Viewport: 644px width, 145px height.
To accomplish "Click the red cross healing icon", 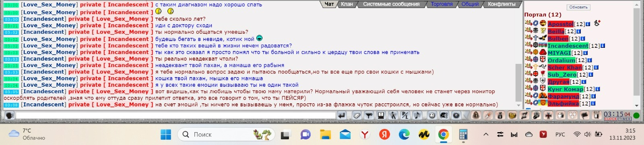I will 548,116.
